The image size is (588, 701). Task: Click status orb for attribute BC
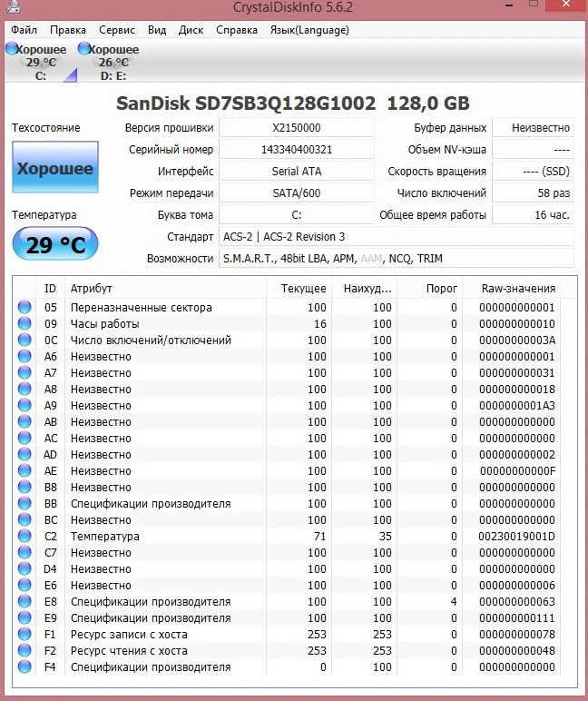point(24,519)
